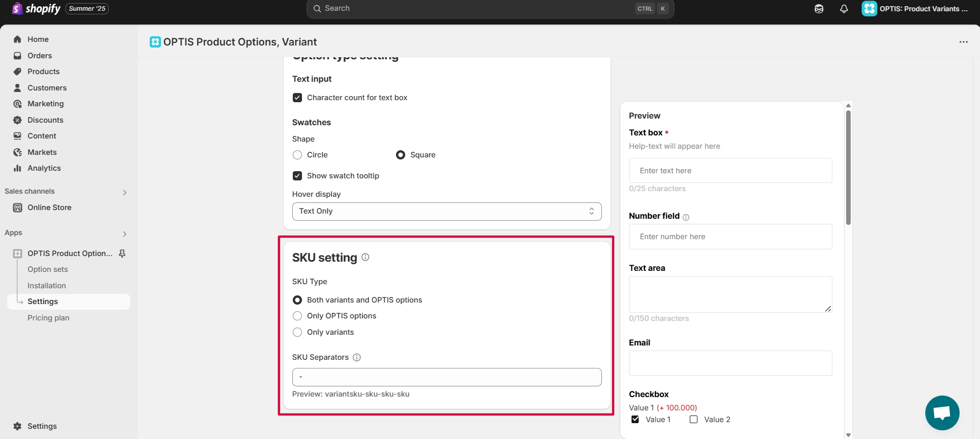Click the Enter number here field

coord(730,237)
